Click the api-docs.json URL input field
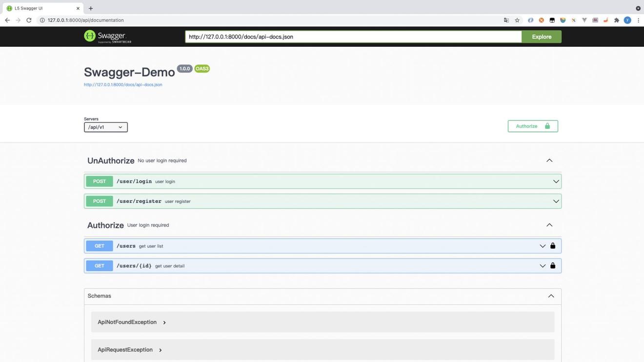644x362 pixels. tap(353, 37)
